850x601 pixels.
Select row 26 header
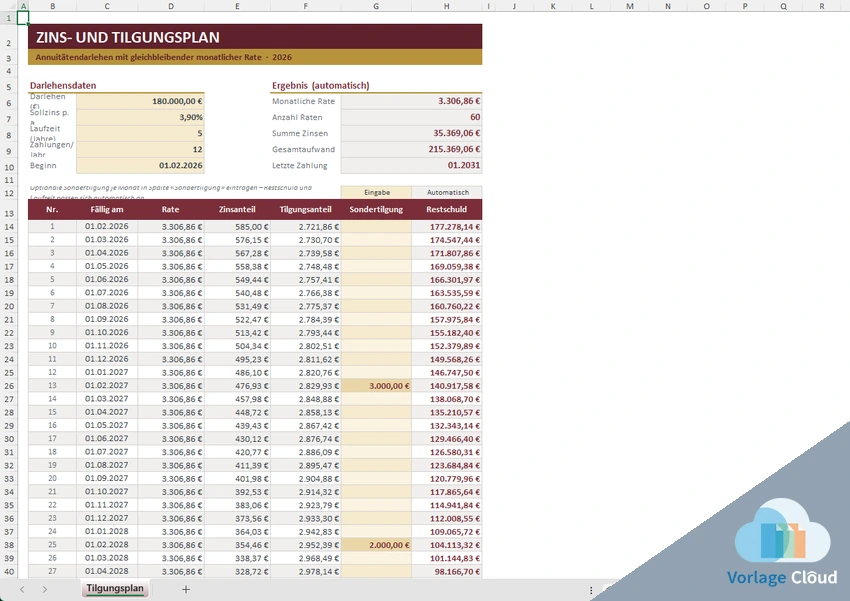pos(9,386)
